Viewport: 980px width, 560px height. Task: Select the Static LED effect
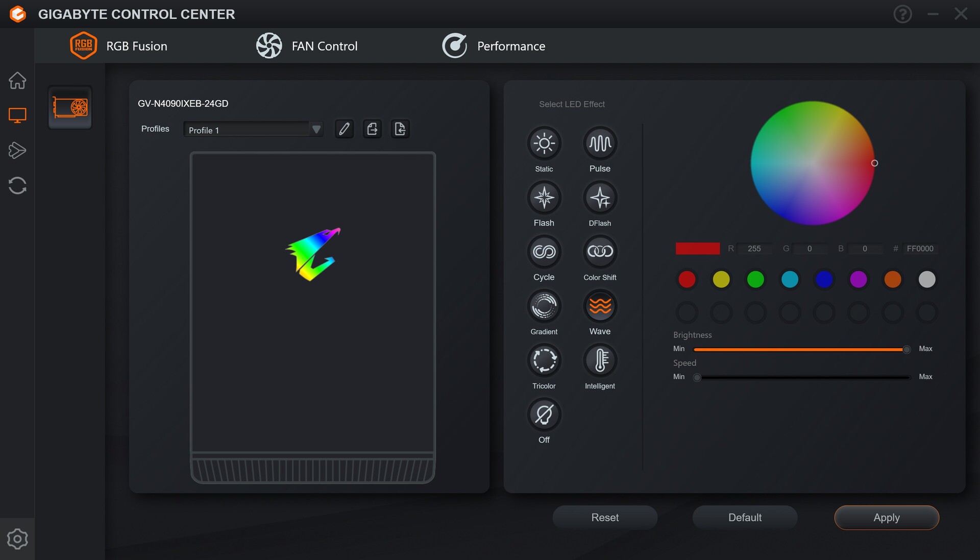point(544,143)
